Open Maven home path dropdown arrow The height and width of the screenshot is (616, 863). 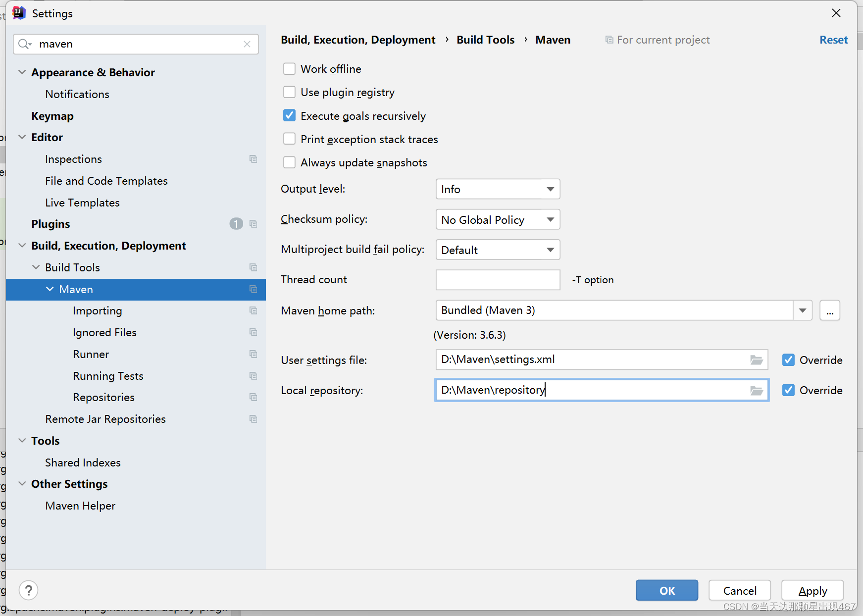coord(803,310)
